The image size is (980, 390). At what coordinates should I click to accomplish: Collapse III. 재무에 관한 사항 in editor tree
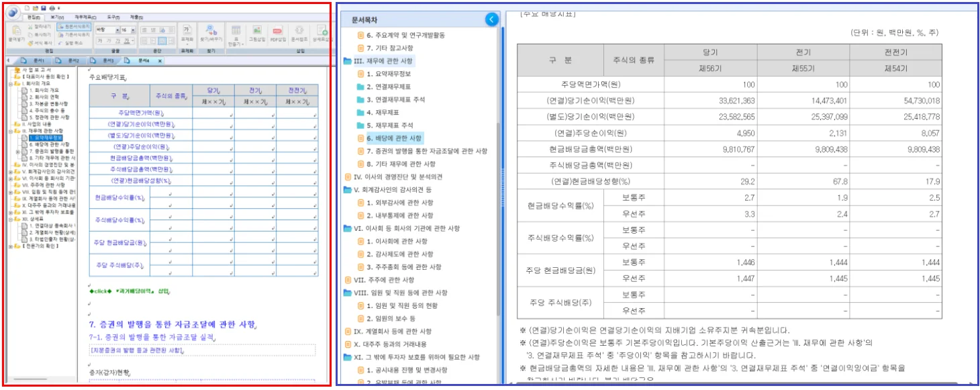[x=11, y=131]
